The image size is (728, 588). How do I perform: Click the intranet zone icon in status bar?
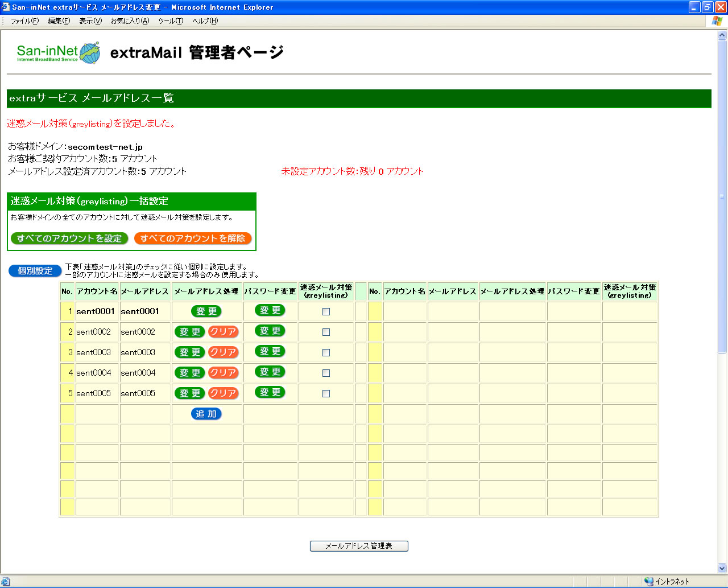coord(649,581)
